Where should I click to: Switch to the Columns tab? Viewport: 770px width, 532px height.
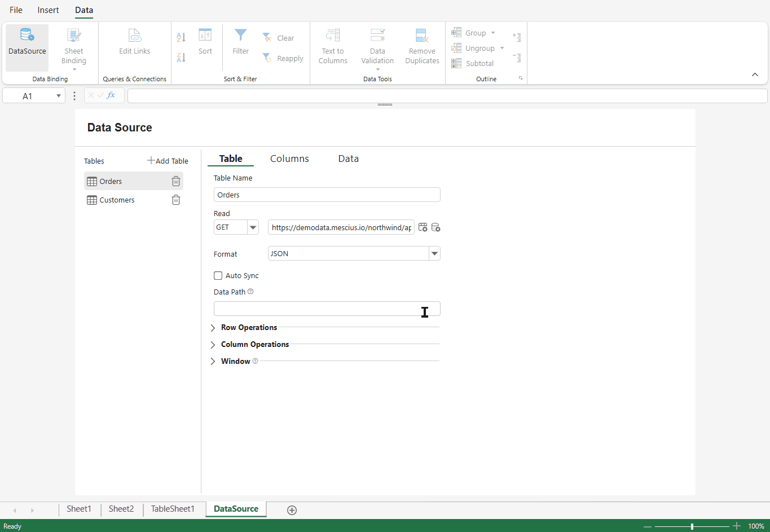coord(289,159)
